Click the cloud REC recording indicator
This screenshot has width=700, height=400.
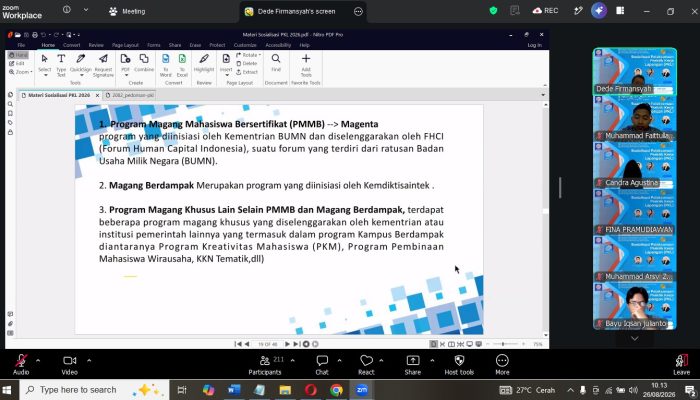545,11
